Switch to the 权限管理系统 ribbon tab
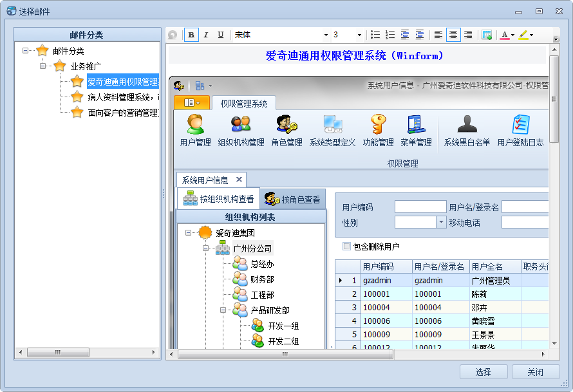This screenshot has width=573, height=392. [244, 104]
